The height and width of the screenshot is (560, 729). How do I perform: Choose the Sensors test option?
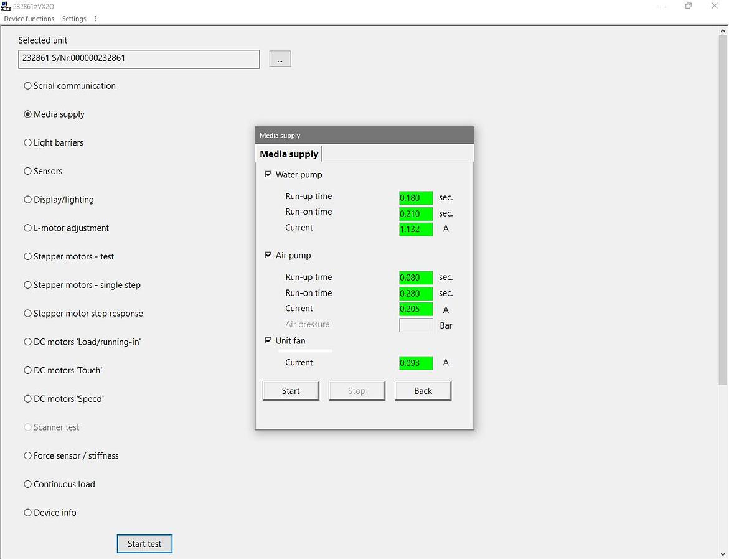pyautogui.click(x=28, y=171)
